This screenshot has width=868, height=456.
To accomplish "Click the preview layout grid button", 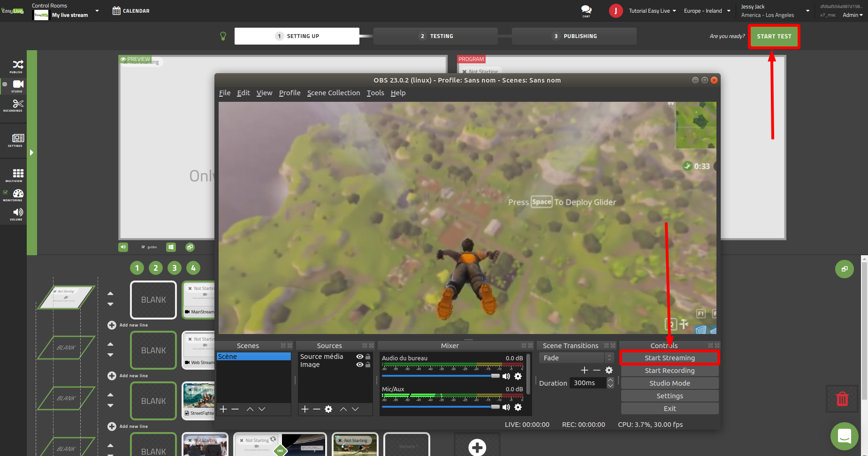I will 171,247.
